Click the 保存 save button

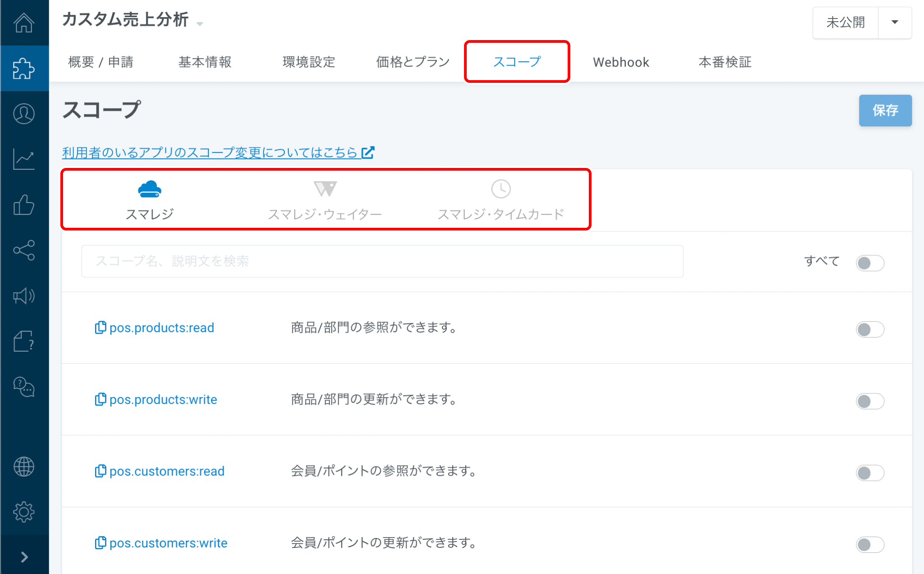[x=885, y=110]
